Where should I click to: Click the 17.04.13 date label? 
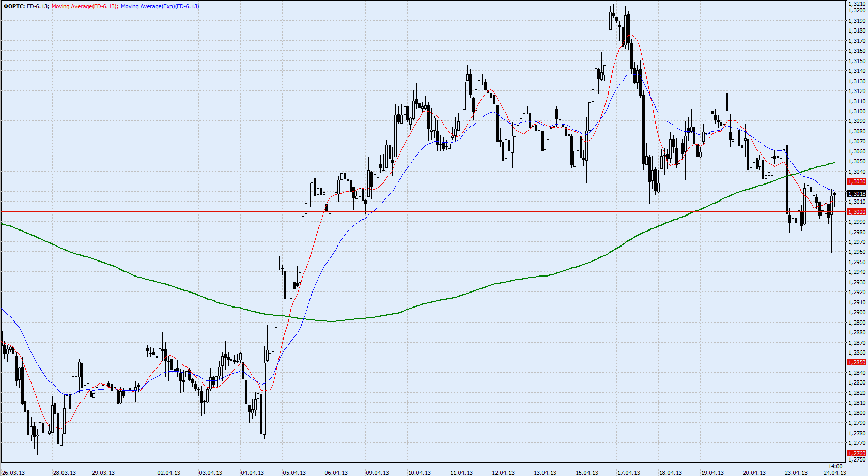coord(629,472)
